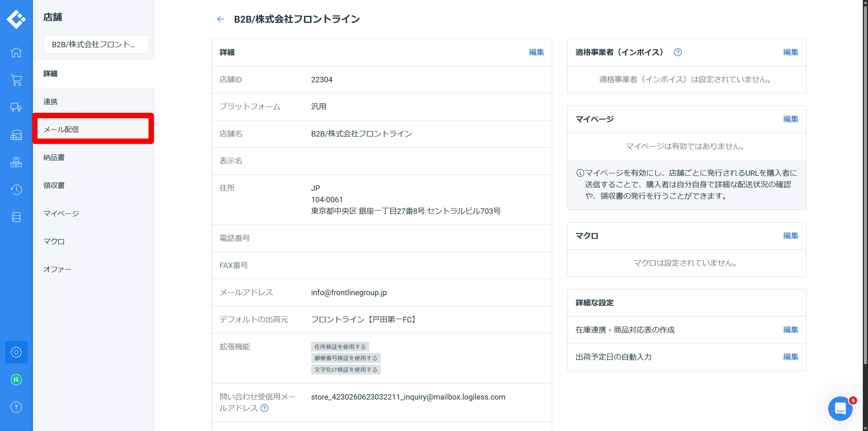Open the settings gear icon
This screenshot has width=868, height=431.
coord(16,352)
